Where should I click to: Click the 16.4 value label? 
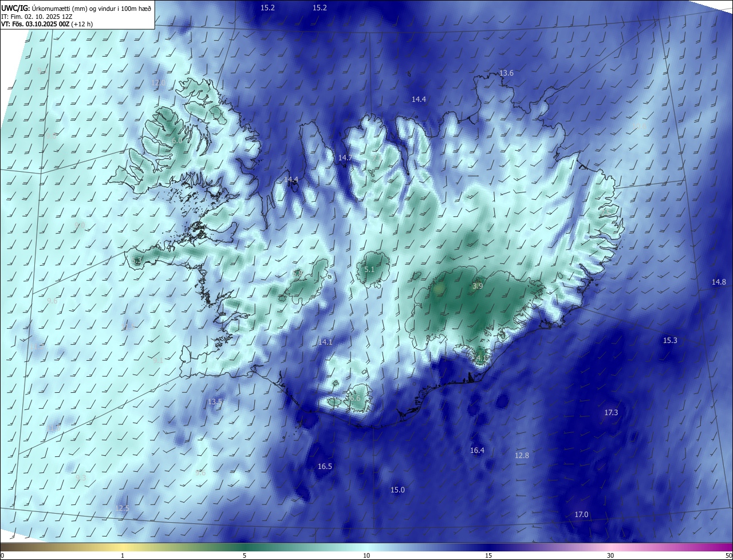[x=477, y=450]
